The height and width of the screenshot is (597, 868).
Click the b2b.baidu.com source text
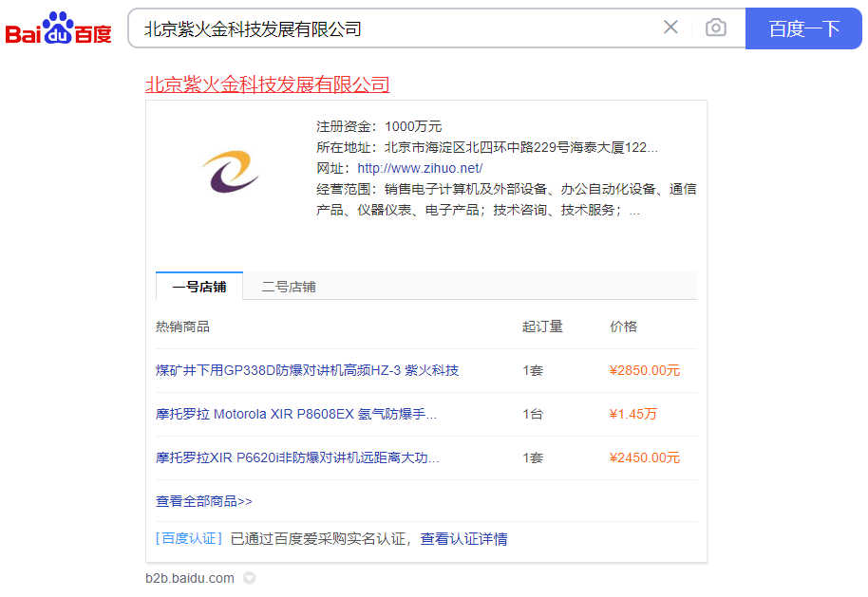(190, 578)
